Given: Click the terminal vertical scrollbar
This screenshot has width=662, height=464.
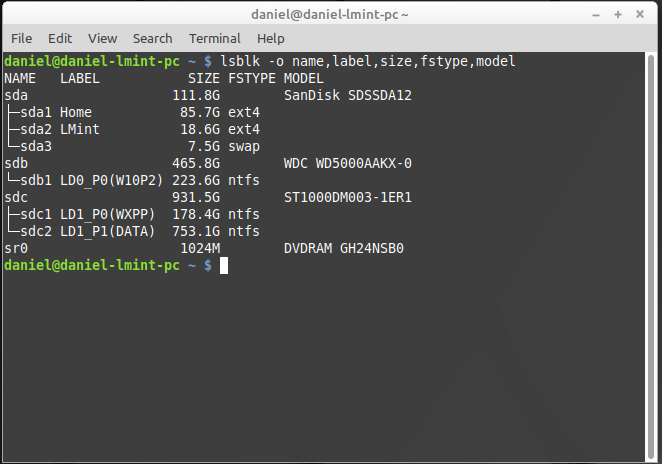Looking at the screenshot, I should pos(651,257).
